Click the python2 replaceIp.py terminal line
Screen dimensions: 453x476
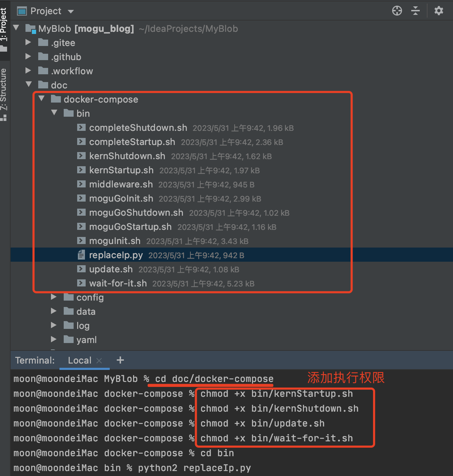(x=194, y=468)
